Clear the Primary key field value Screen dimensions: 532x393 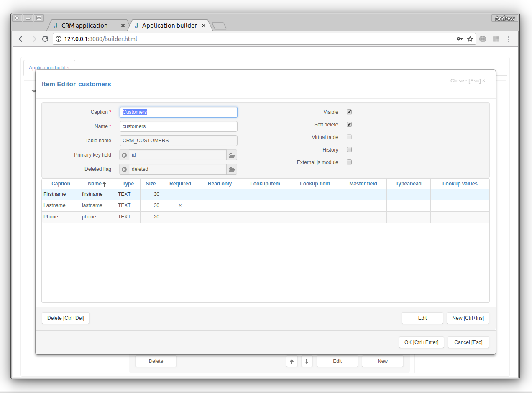124,155
